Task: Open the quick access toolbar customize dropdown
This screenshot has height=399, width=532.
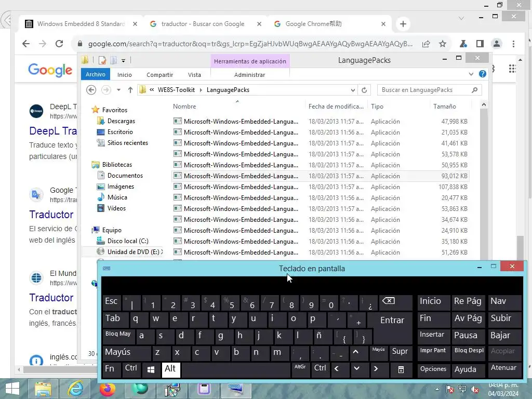Action: [124, 61]
